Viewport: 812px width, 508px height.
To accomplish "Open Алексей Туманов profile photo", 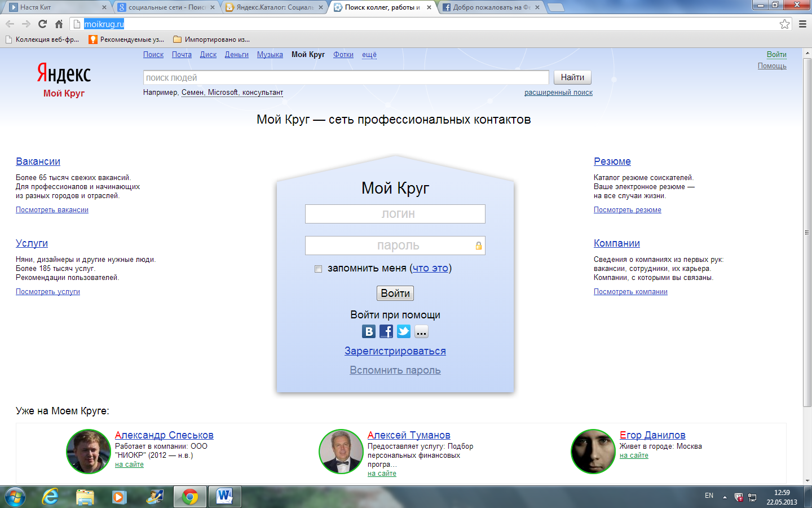I will pyautogui.click(x=341, y=451).
